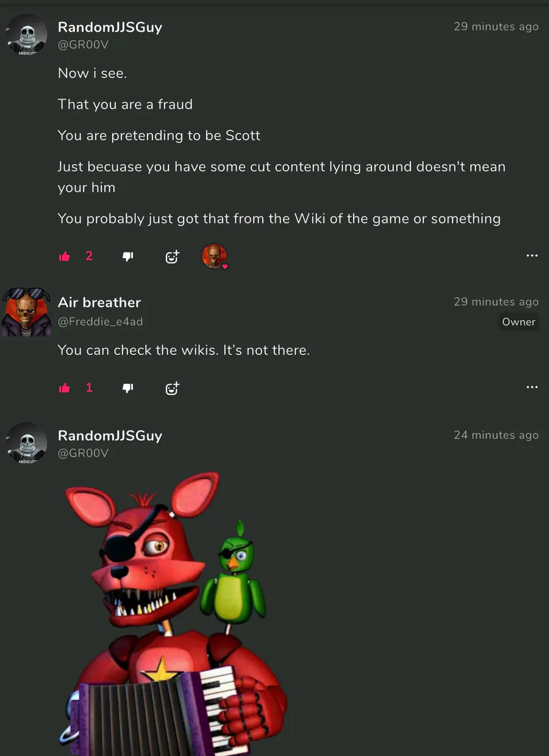
Task: Open more options for Air breather's reply
Action: tap(532, 387)
